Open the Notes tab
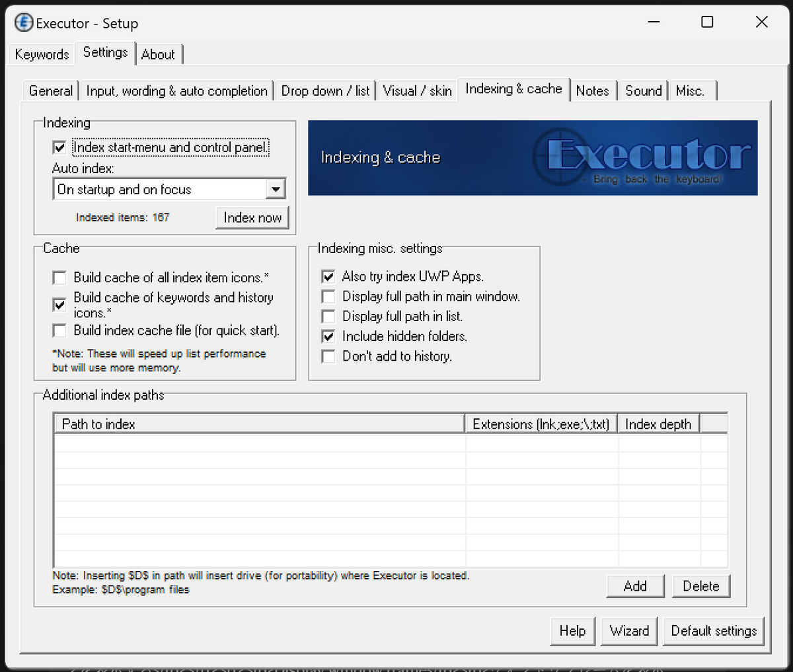 pyautogui.click(x=592, y=91)
